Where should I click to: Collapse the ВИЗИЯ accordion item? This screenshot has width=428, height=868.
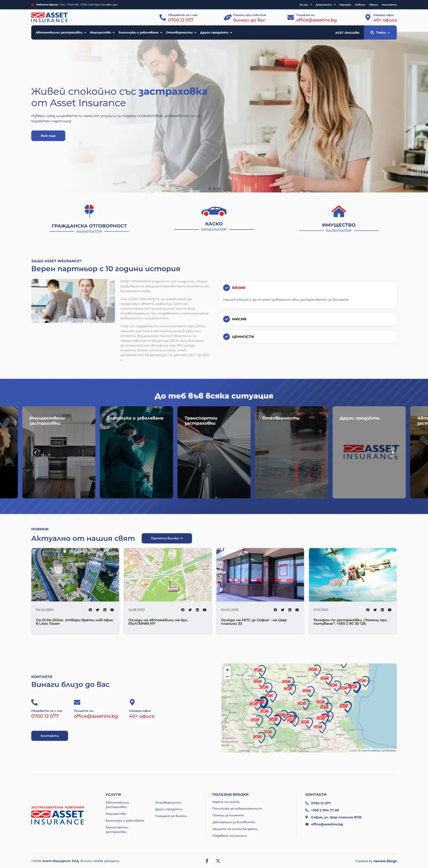[308, 288]
